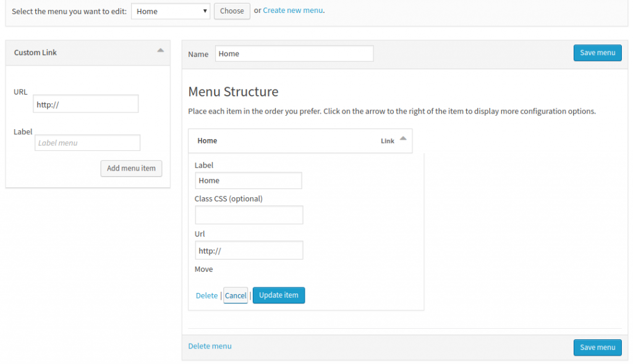Focus the URL field in Custom Link panel
Viewport: 633px width, 364px height.
[x=85, y=104]
